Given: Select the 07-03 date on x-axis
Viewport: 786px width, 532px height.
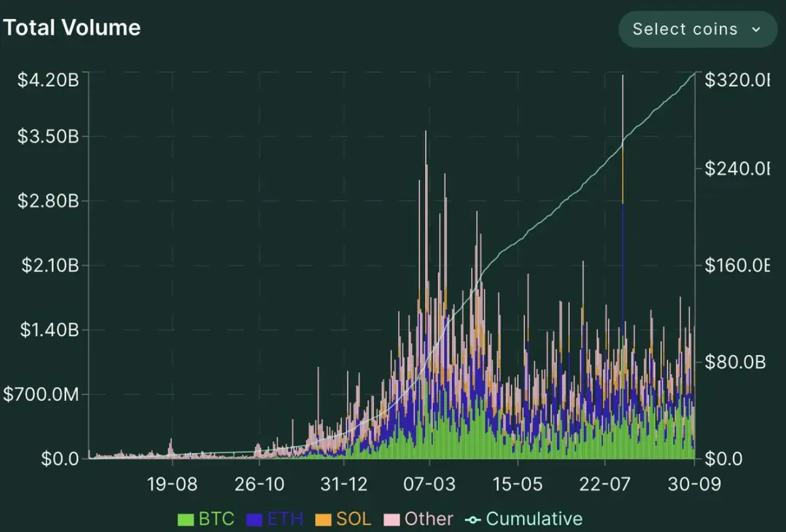Looking at the screenshot, I should click(x=429, y=484).
